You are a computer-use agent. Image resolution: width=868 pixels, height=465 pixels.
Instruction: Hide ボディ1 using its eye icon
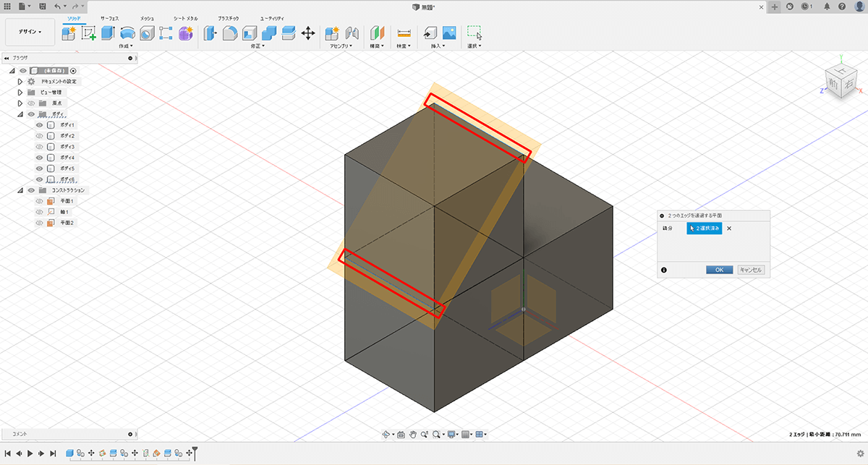(x=40, y=125)
